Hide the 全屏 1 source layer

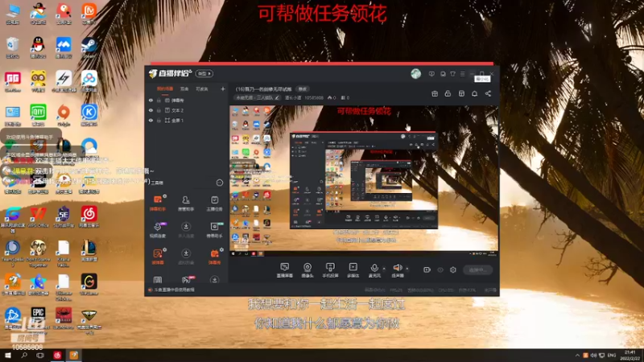(x=151, y=120)
